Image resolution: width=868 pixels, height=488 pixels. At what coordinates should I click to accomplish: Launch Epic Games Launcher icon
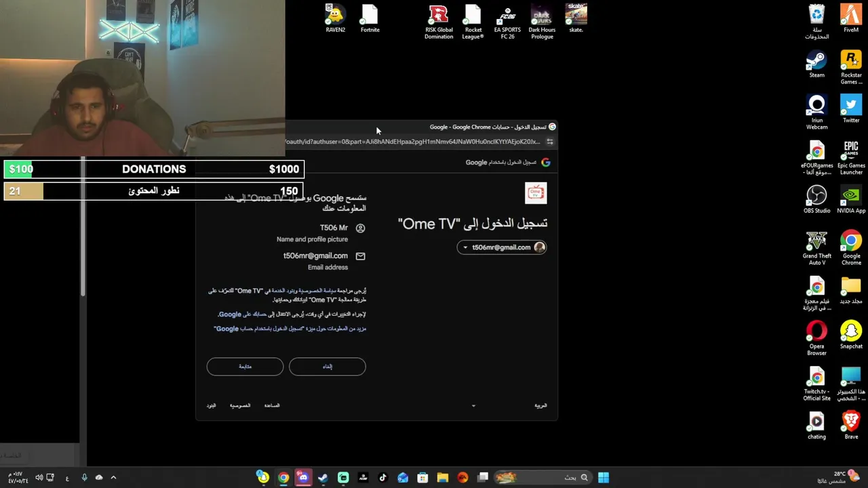coord(851,158)
